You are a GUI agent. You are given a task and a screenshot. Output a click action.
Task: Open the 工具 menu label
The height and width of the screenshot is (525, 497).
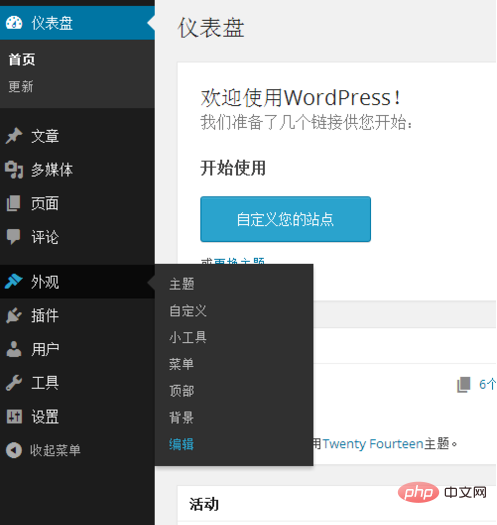[x=45, y=383]
